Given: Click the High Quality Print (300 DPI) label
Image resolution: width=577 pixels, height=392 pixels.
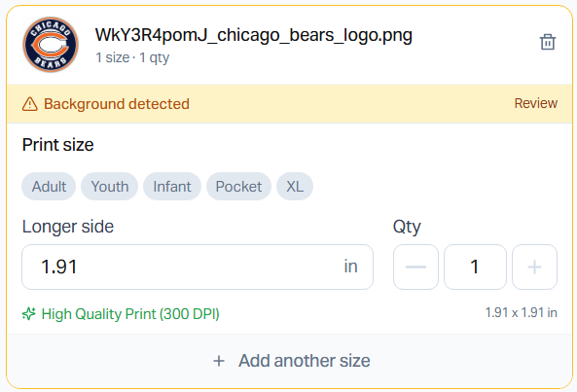Looking at the screenshot, I should pos(130,314).
